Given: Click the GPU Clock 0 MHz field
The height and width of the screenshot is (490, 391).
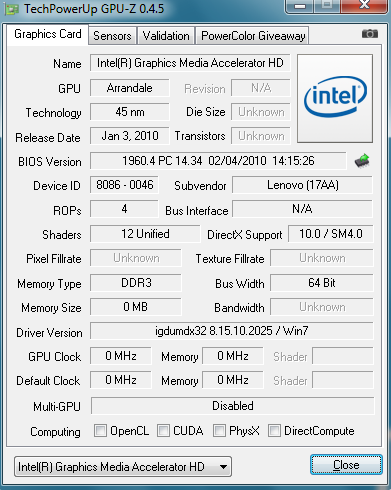Looking at the screenshot, I should [121, 356].
